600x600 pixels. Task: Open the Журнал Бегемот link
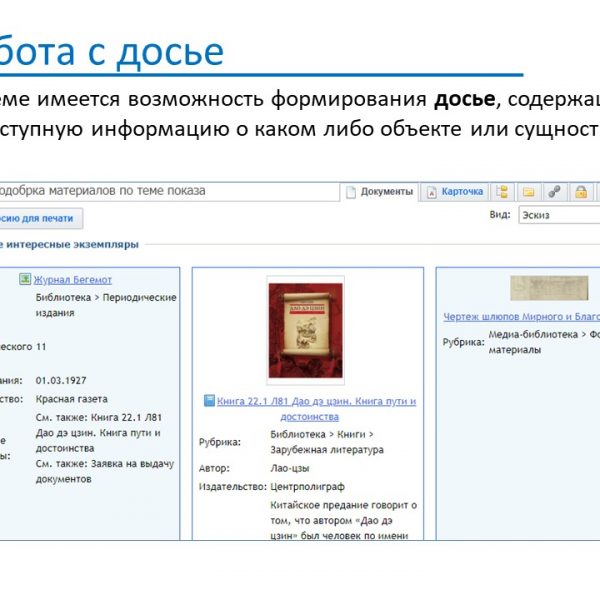point(73,280)
